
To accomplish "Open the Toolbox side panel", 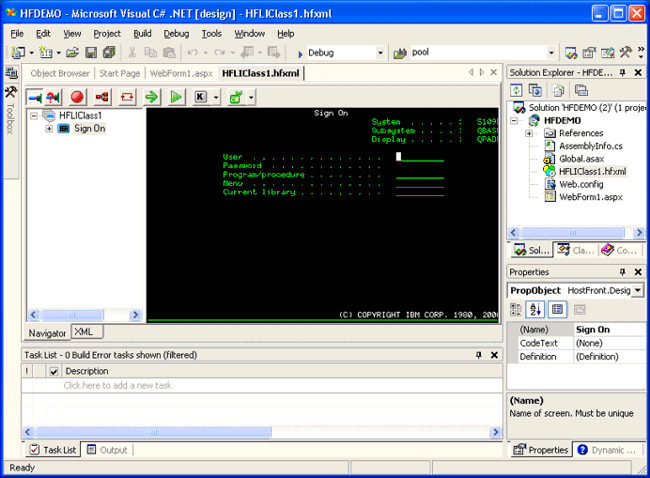I will pos(10,112).
